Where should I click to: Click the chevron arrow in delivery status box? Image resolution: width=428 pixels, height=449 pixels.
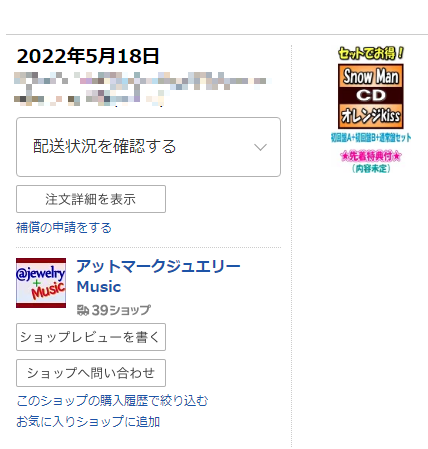click(260, 147)
